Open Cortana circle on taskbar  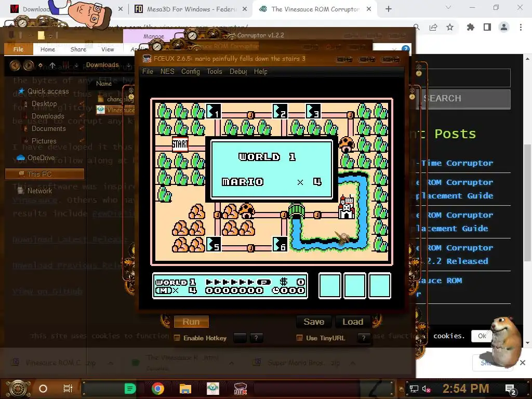[x=43, y=389]
